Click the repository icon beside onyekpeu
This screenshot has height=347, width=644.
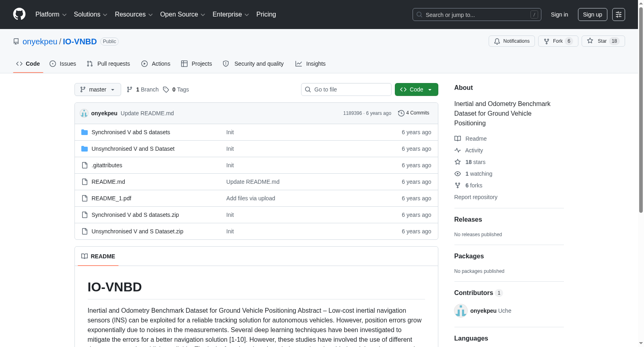(16, 42)
